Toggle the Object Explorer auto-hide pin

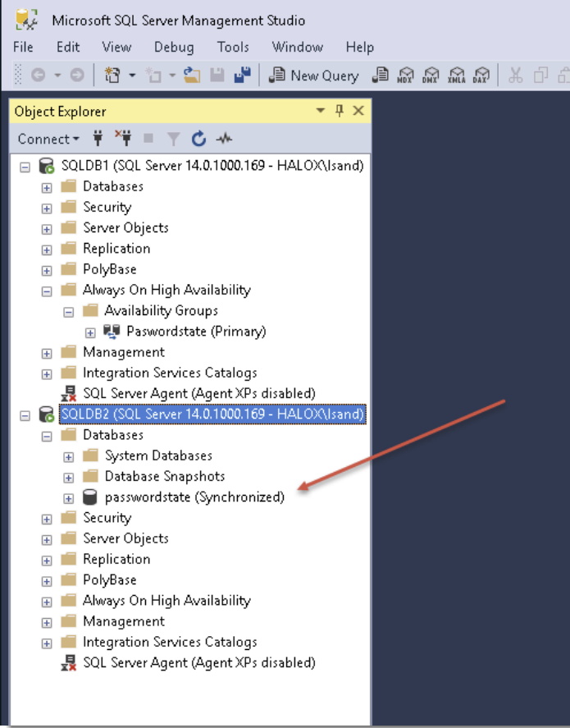340,111
